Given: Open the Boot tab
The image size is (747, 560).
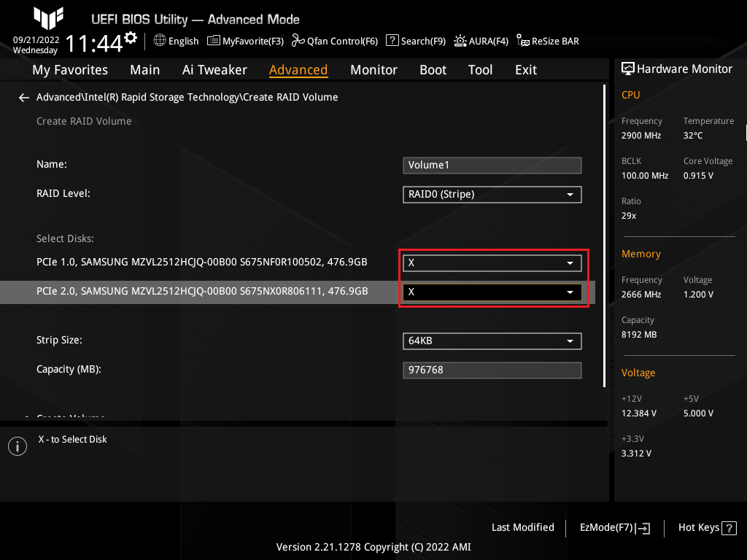Looking at the screenshot, I should click(x=433, y=70).
